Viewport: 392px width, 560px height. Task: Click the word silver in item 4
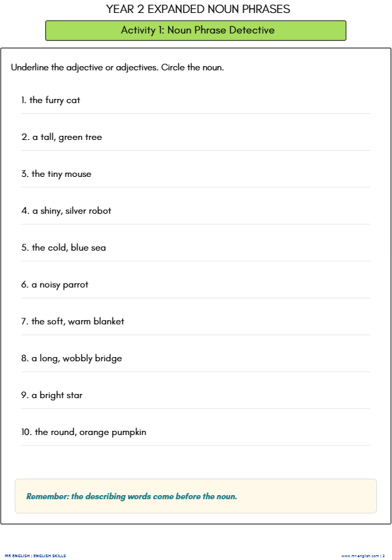tap(76, 211)
